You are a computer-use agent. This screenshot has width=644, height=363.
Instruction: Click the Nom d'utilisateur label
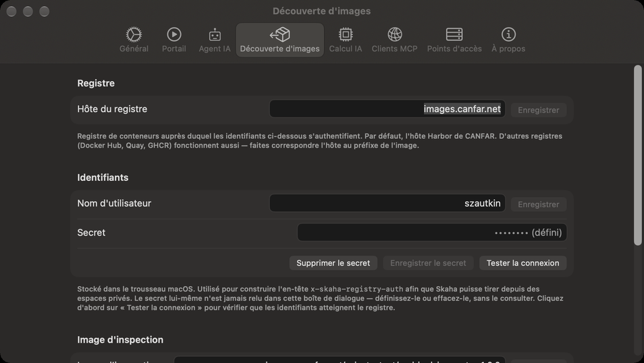pos(114,203)
